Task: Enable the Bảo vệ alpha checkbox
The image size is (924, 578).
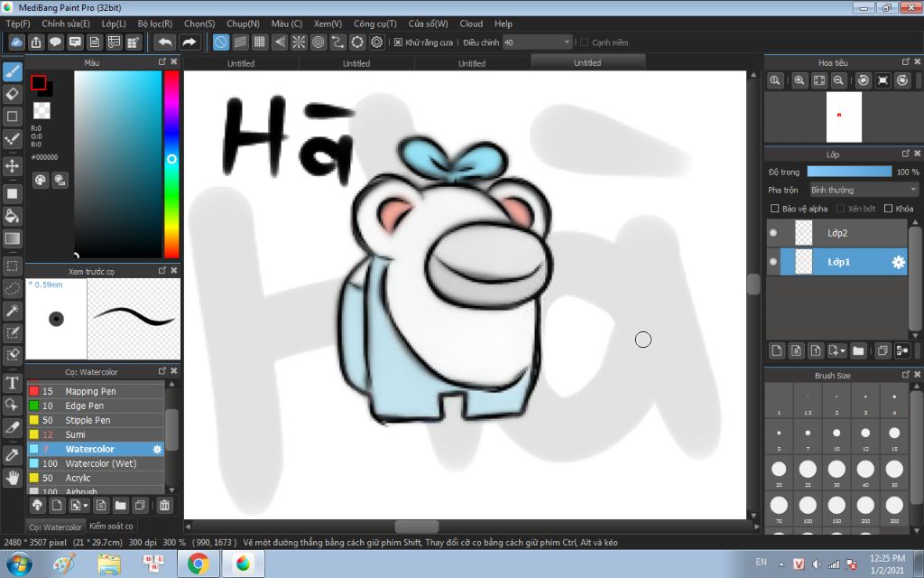Action: click(775, 209)
